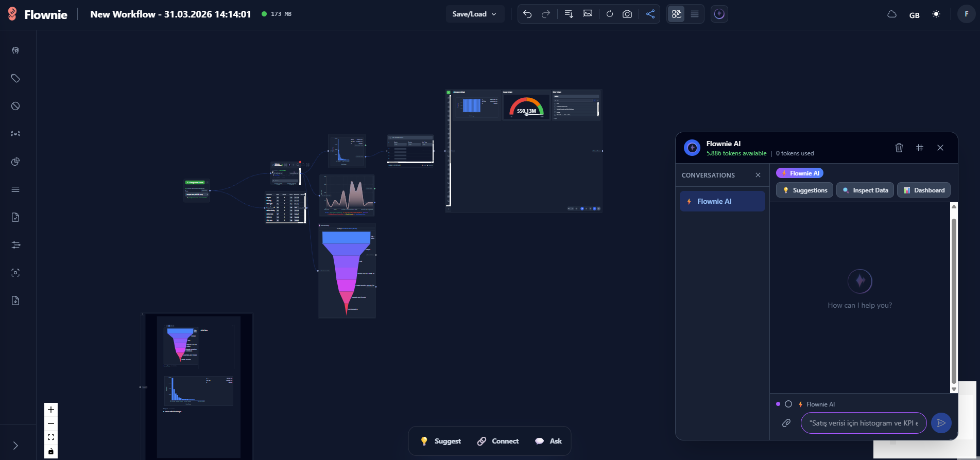Screen dimensions: 980x460
Task: Switch to list view mode
Action: [695, 14]
